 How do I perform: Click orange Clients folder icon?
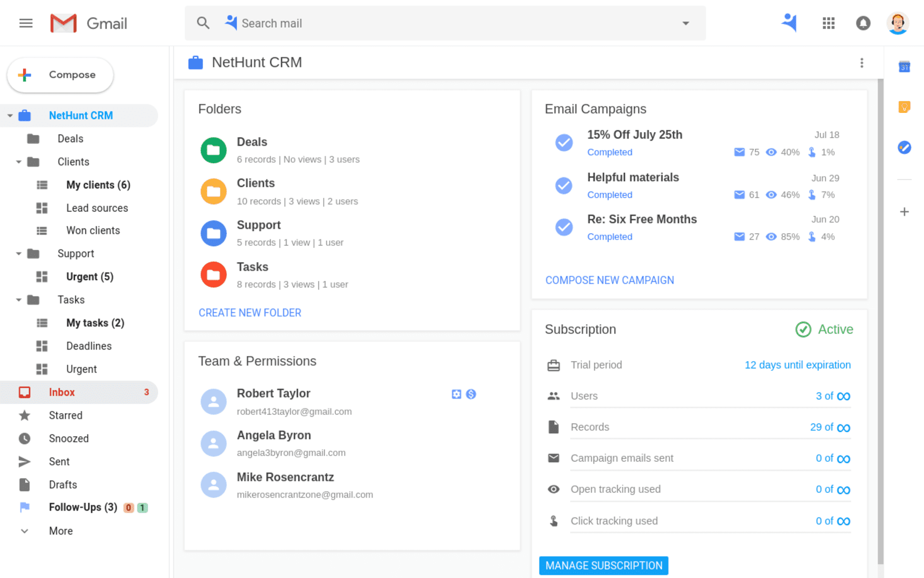(213, 192)
